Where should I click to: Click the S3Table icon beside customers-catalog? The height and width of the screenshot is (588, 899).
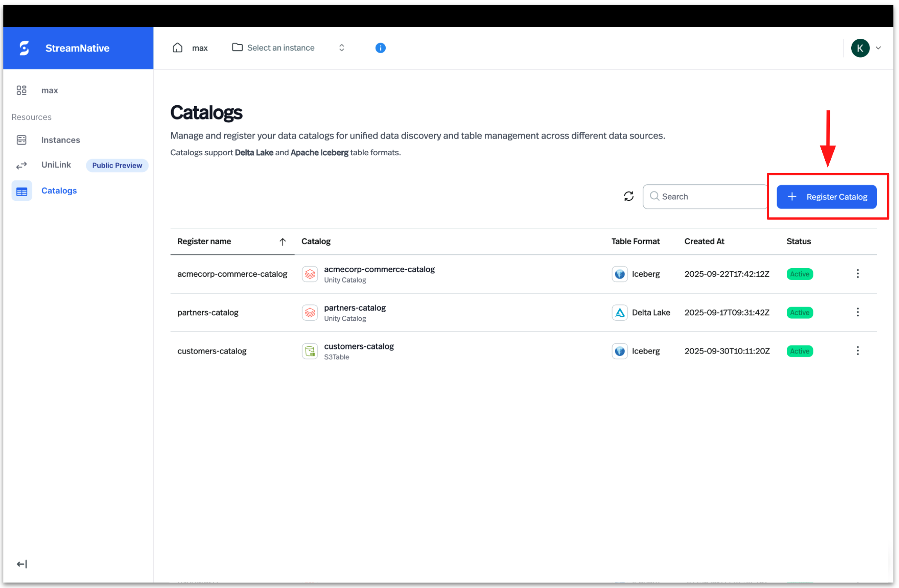[x=310, y=351]
